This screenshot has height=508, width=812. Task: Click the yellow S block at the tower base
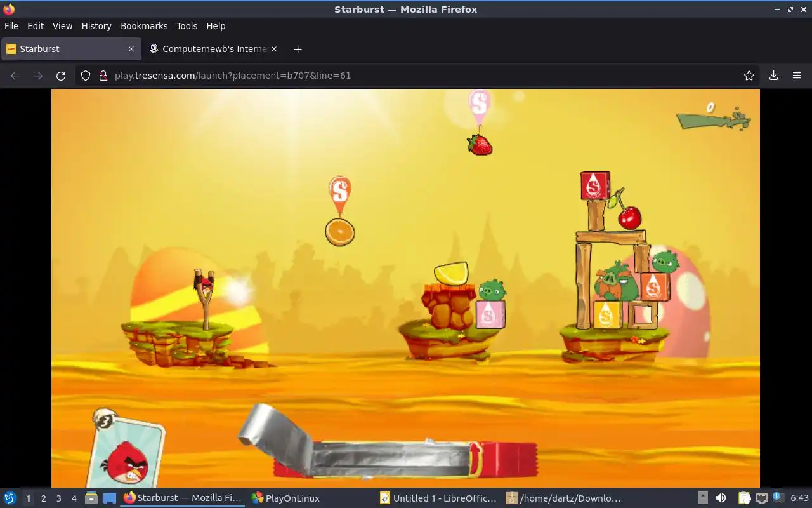(x=607, y=314)
